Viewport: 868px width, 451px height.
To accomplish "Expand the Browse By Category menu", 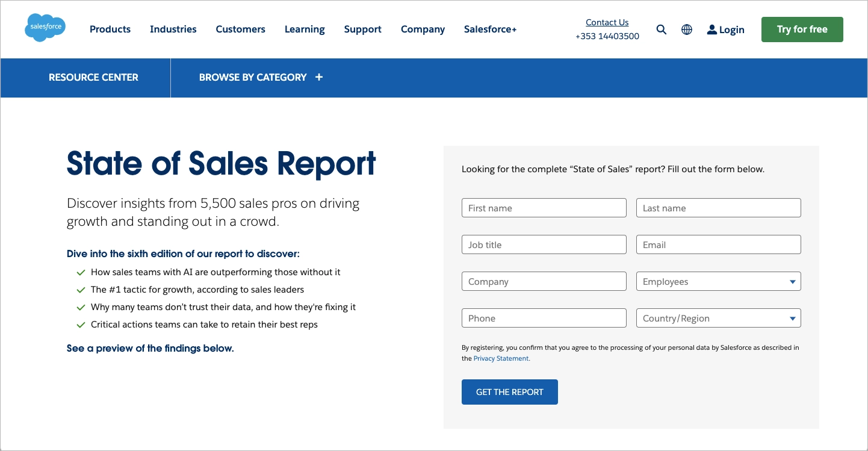I will [260, 77].
